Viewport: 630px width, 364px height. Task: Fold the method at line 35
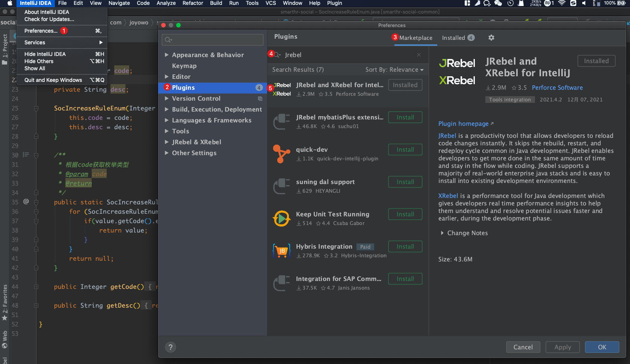36,202
